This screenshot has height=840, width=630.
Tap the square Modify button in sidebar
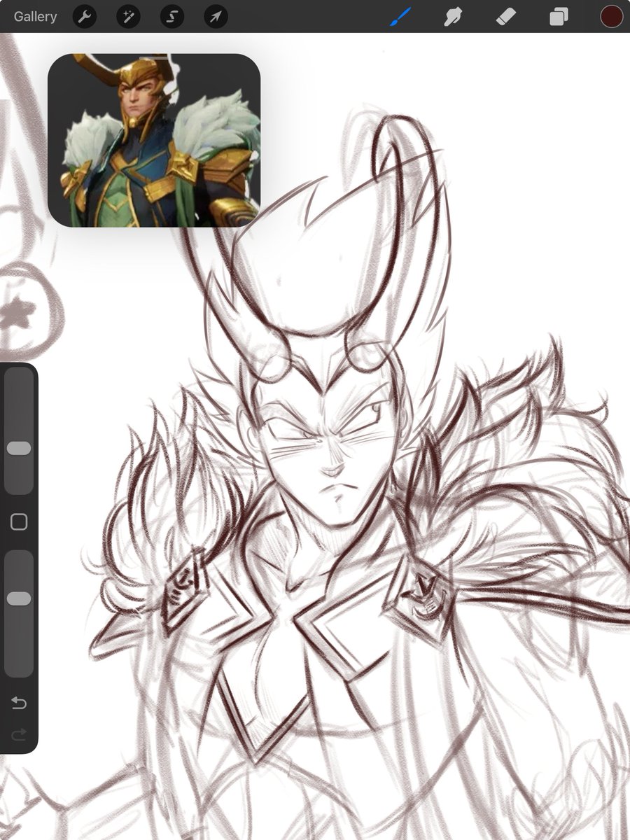[x=19, y=522]
